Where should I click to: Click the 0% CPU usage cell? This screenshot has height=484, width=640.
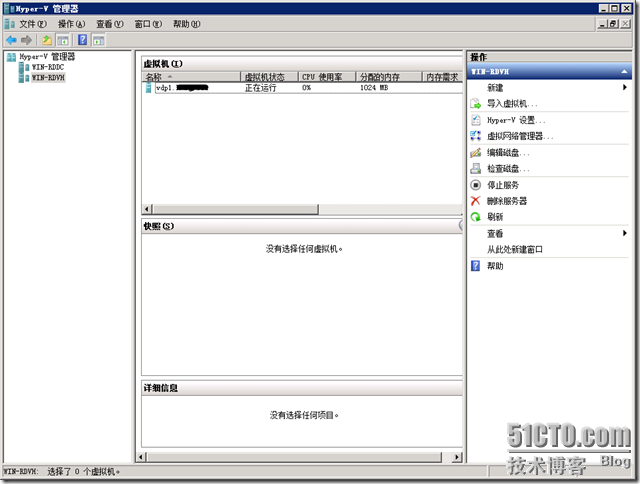[307, 88]
